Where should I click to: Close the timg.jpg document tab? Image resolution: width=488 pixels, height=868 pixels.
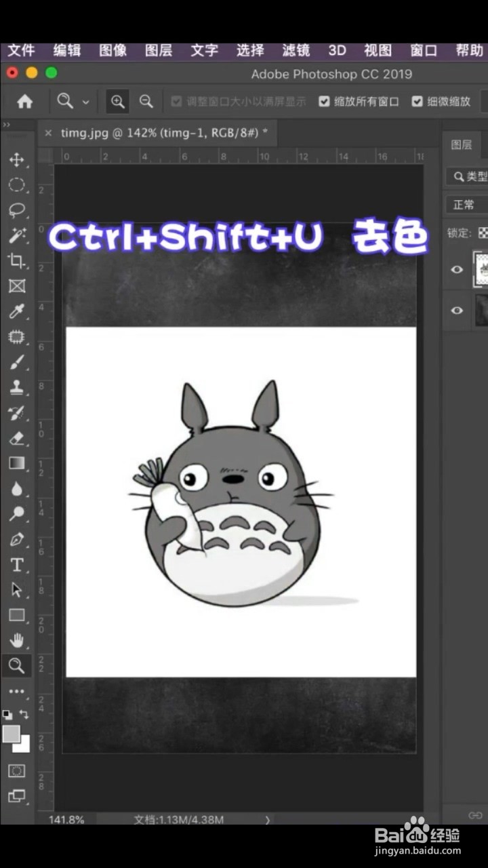tap(48, 133)
